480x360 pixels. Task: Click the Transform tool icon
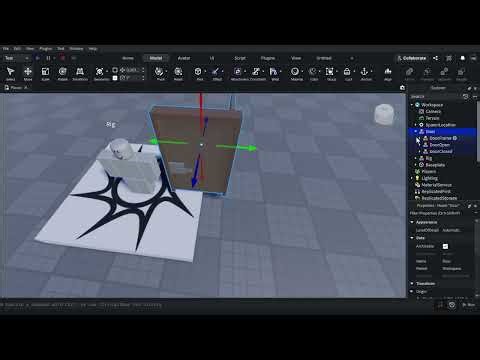tap(80, 72)
